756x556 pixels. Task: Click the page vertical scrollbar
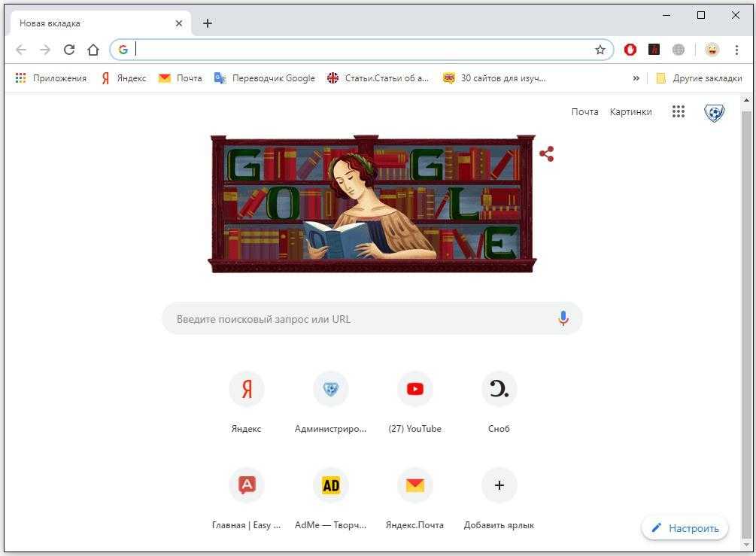(x=746, y=323)
